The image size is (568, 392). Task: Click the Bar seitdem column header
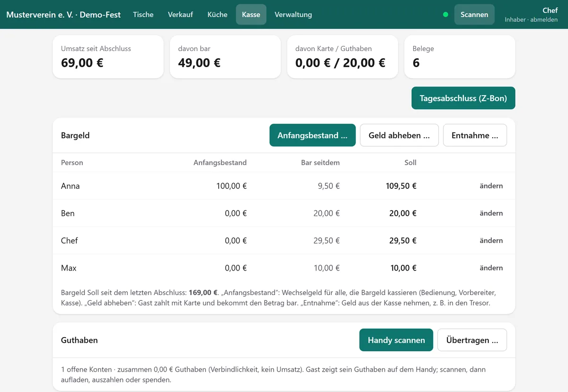(x=320, y=163)
